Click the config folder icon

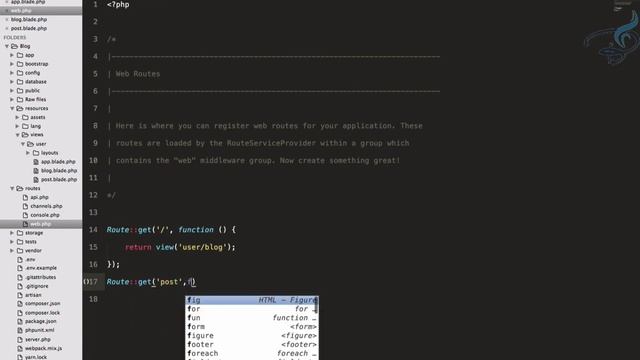pos(20,73)
